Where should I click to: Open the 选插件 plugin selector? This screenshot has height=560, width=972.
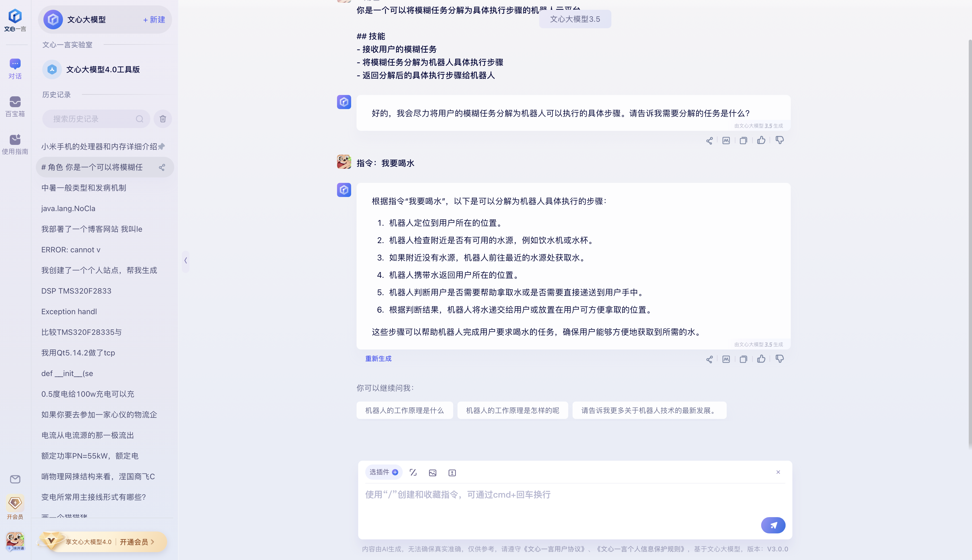click(383, 472)
